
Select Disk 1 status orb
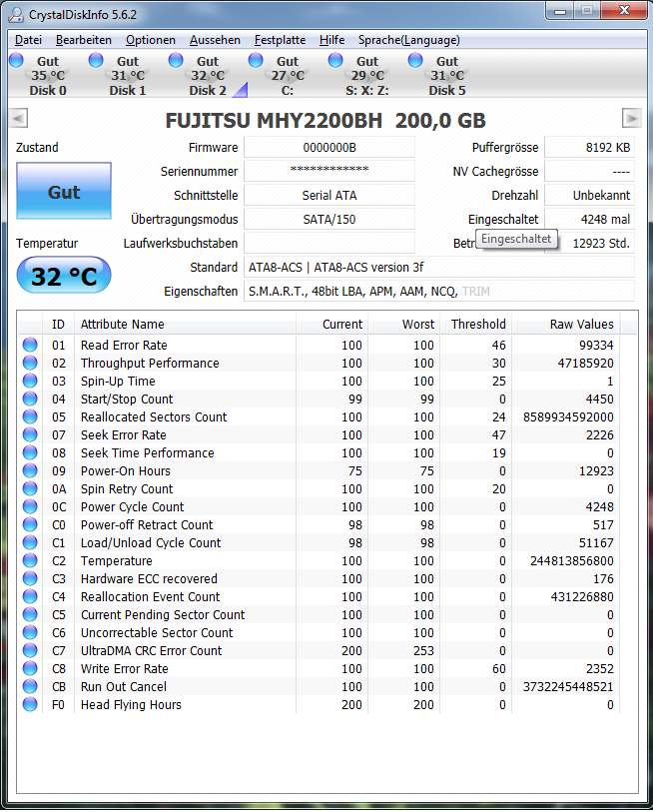pos(96,61)
